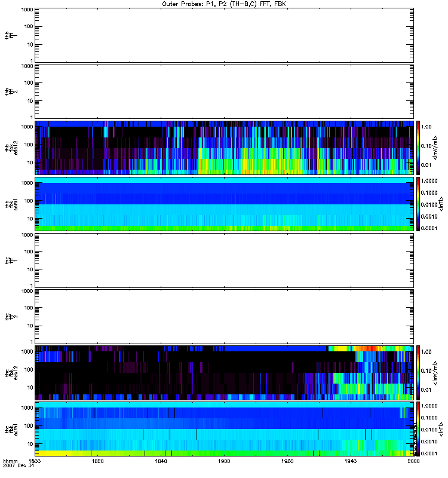Click the '2007 Dec 31' date label
The height and width of the screenshot is (478, 448).
[x=19, y=465]
